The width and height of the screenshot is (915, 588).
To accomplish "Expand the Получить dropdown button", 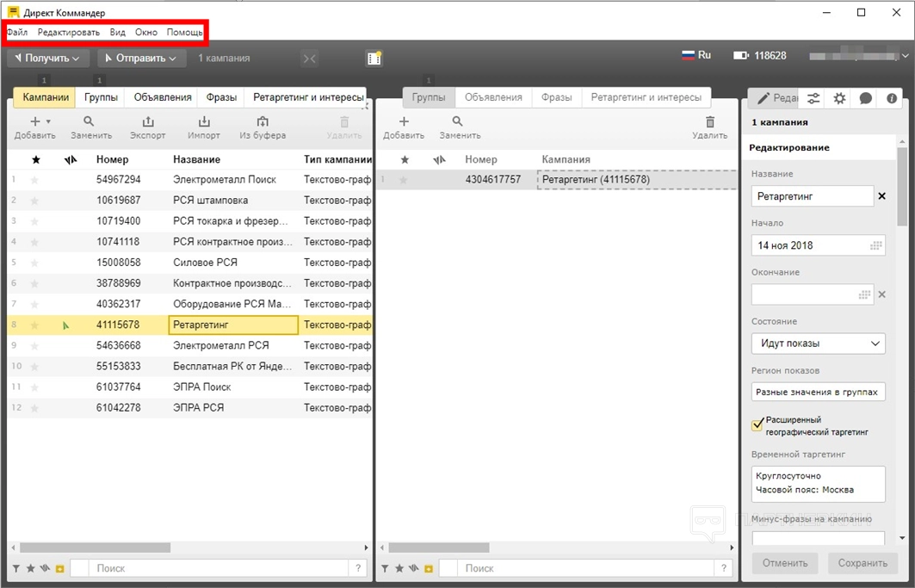I will tap(48, 58).
